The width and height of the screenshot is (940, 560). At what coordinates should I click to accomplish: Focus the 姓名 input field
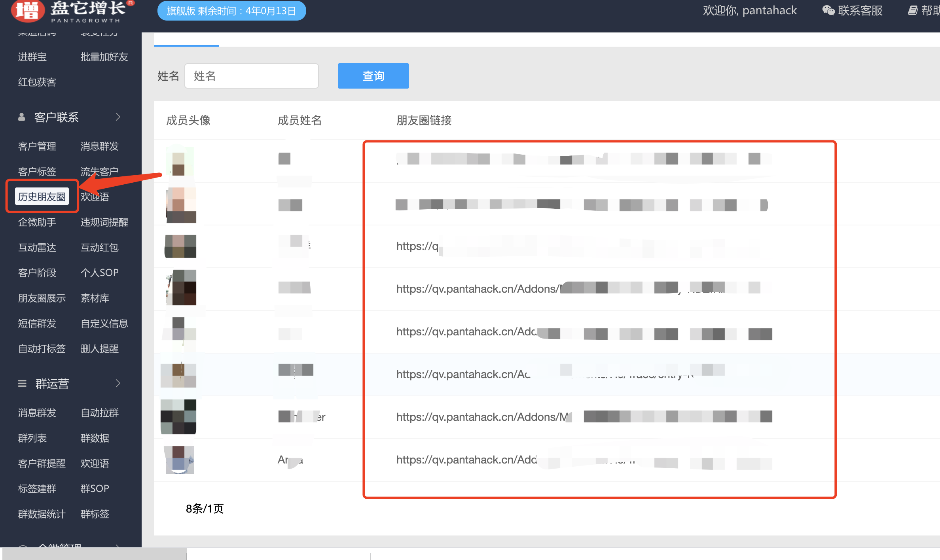coord(252,76)
